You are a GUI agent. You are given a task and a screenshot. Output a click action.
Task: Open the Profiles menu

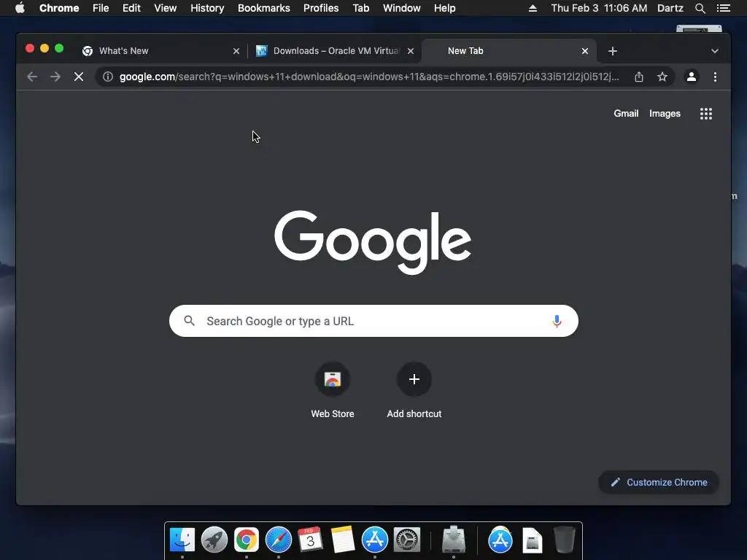321,8
